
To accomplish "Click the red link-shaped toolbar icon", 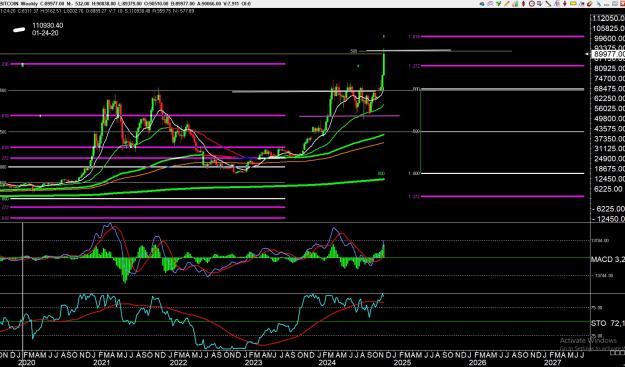I will pos(590,4).
